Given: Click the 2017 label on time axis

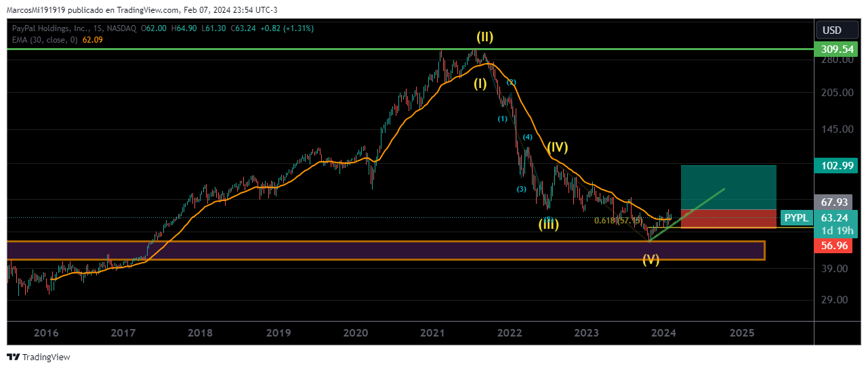Looking at the screenshot, I should pyautogui.click(x=123, y=333).
